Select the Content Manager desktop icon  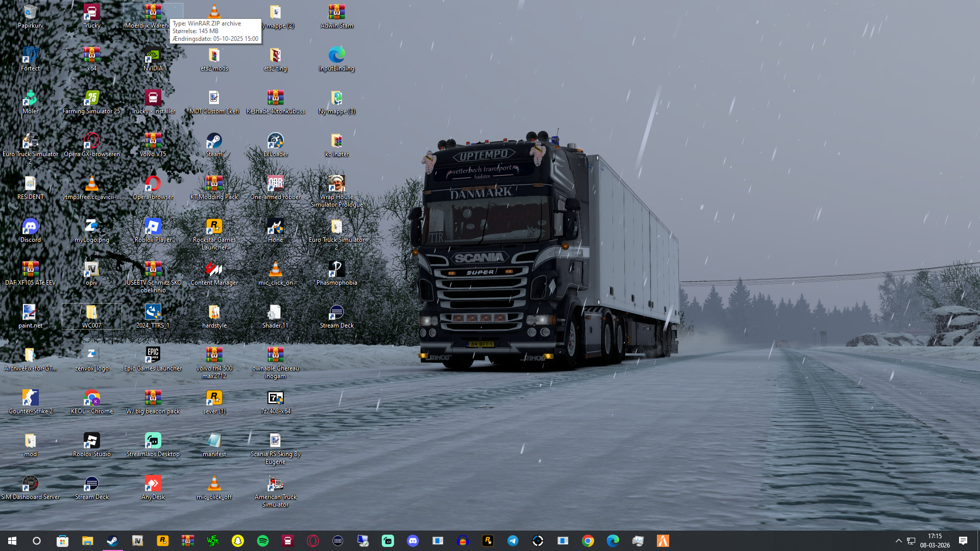(214, 270)
